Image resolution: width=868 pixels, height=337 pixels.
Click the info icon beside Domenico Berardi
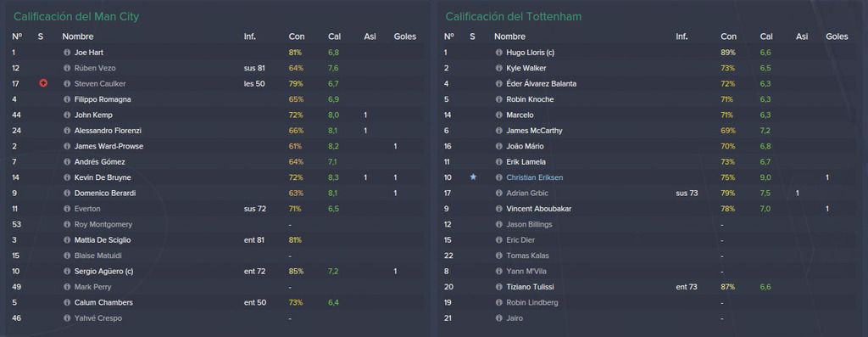pyautogui.click(x=67, y=194)
